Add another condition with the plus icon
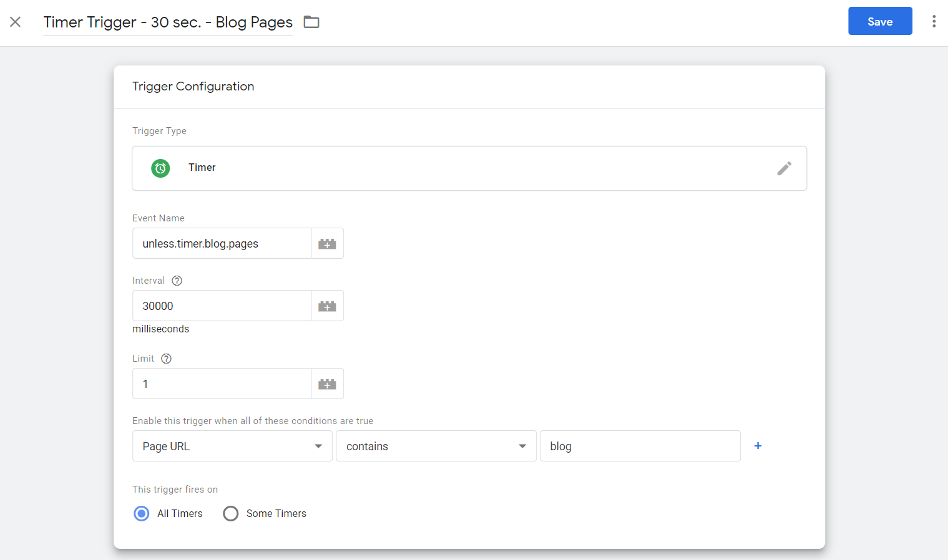The width and height of the screenshot is (948, 560). pos(758,446)
